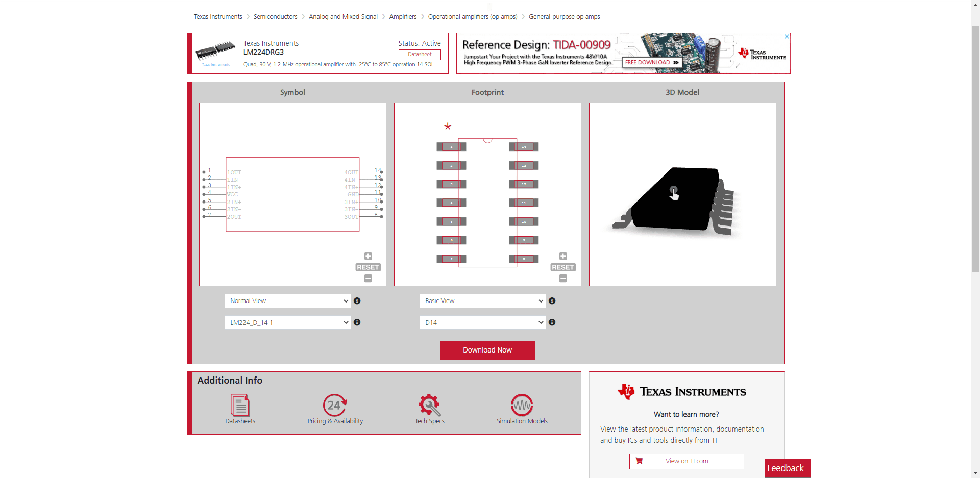The image size is (980, 478).
Task: Open info icon next to Normal View dropdown
Action: [357, 301]
